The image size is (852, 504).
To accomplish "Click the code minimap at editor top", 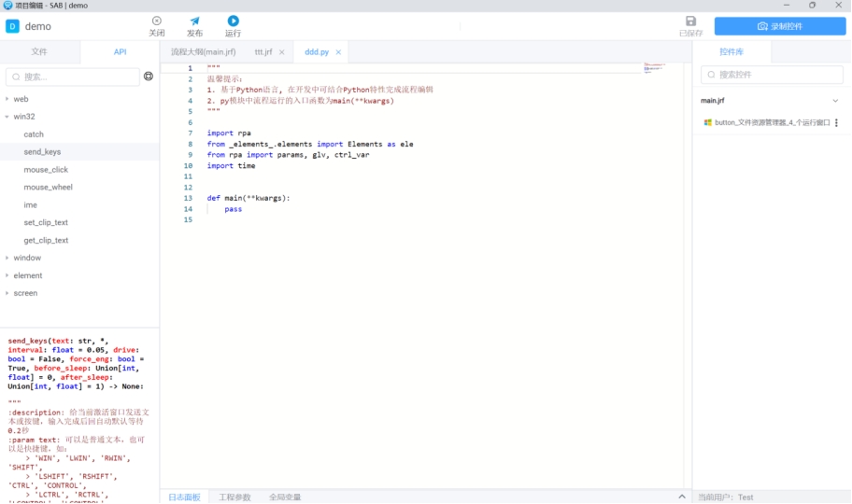I will pyautogui.click(x=654, y=67).
